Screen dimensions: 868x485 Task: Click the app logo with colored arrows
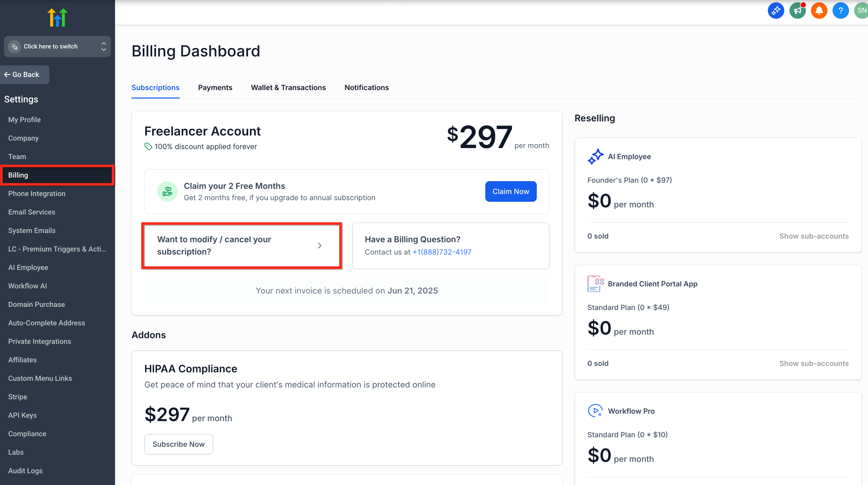57,17
